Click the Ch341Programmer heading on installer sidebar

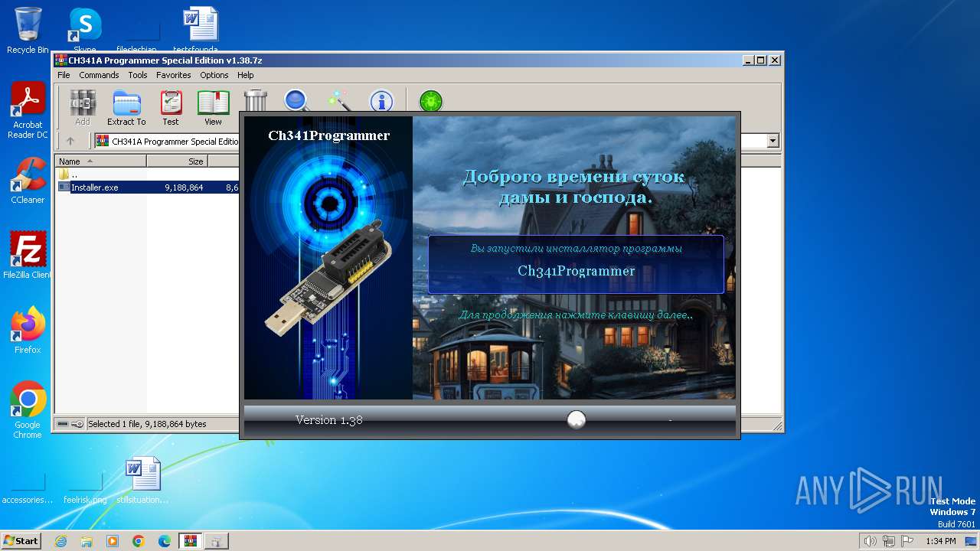328,135
